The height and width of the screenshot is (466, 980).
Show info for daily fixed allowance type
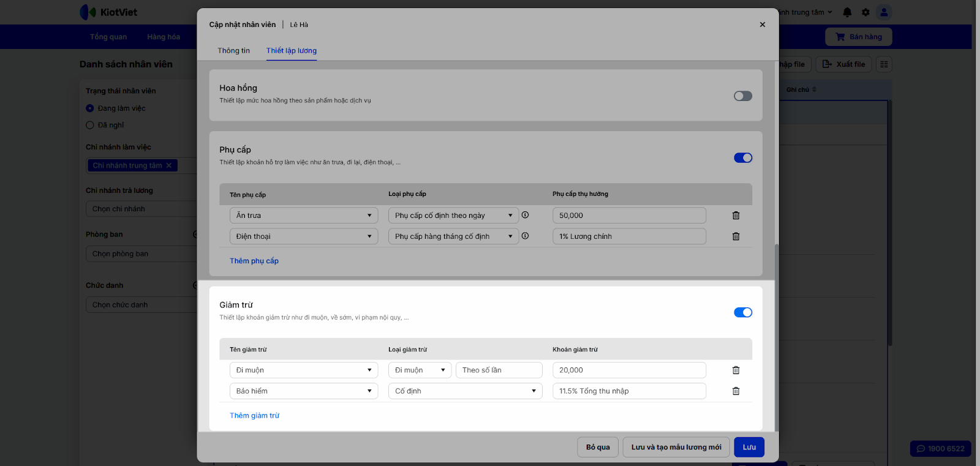(525, 215)
